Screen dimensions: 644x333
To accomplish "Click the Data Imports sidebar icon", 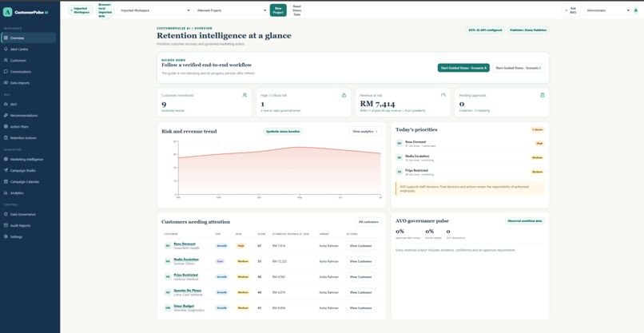I will tap(6, 82).
